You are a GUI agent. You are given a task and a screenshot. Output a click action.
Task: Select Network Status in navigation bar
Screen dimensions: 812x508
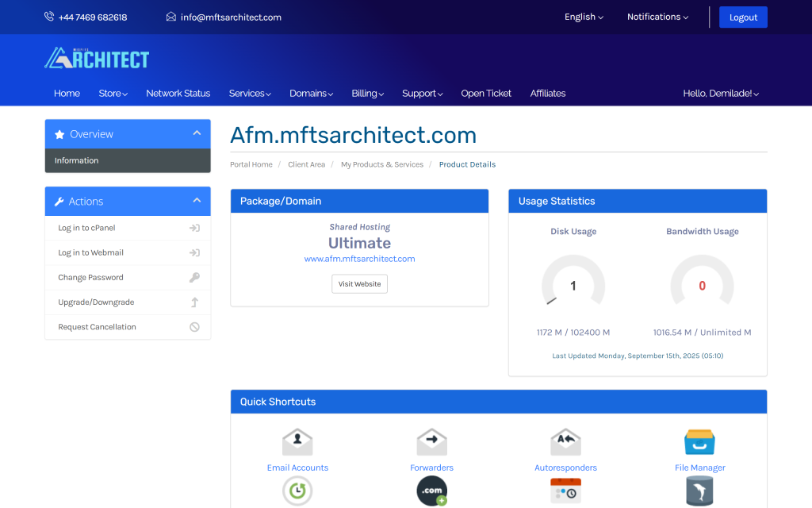[x=178, y=94]
